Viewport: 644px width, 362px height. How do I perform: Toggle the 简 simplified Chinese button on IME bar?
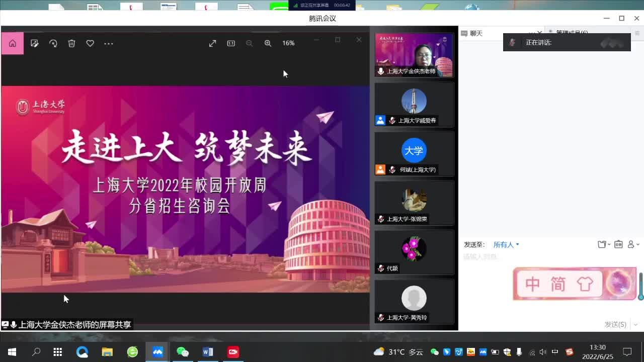tap(558, 284)
